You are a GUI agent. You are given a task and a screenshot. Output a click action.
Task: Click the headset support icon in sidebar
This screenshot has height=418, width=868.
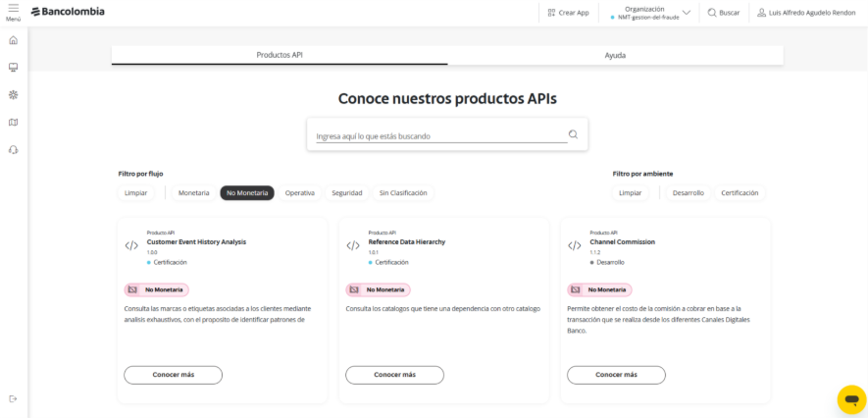[13, 150]
